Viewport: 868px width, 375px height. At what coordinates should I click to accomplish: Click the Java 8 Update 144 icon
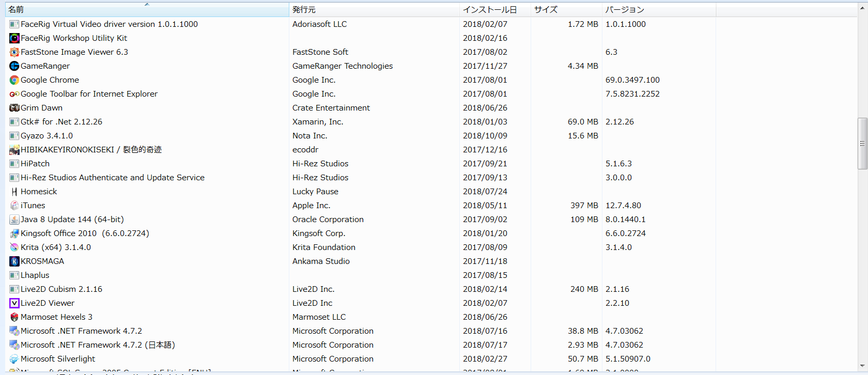(x=14, y=220)
